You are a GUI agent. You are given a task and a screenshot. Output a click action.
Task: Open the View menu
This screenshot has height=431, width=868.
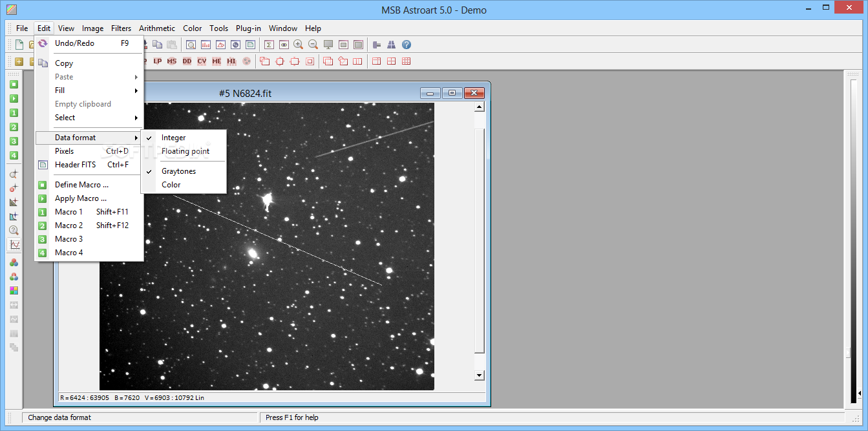pyautogui.click(x=66, y=28)
